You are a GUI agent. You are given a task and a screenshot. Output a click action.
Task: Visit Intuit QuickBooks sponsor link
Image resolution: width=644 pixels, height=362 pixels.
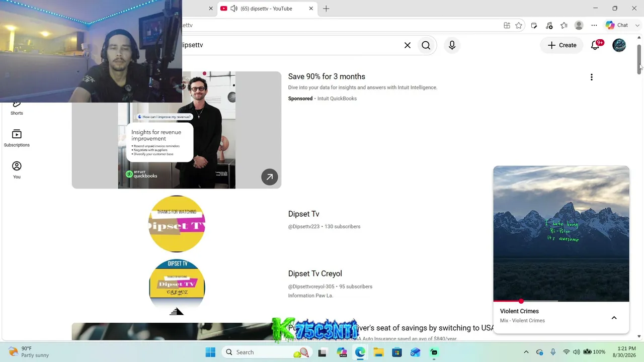click(x=337, y=99)
